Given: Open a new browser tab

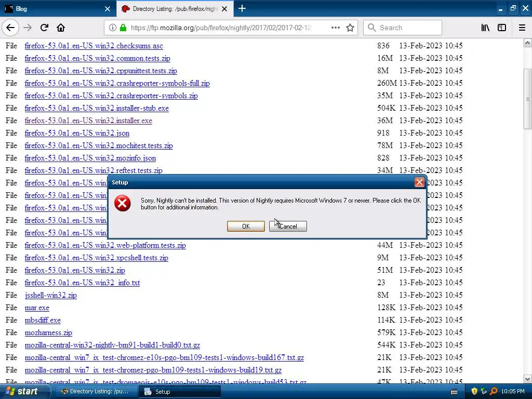Looking at the screenshot, I should [x=242, y=8].
